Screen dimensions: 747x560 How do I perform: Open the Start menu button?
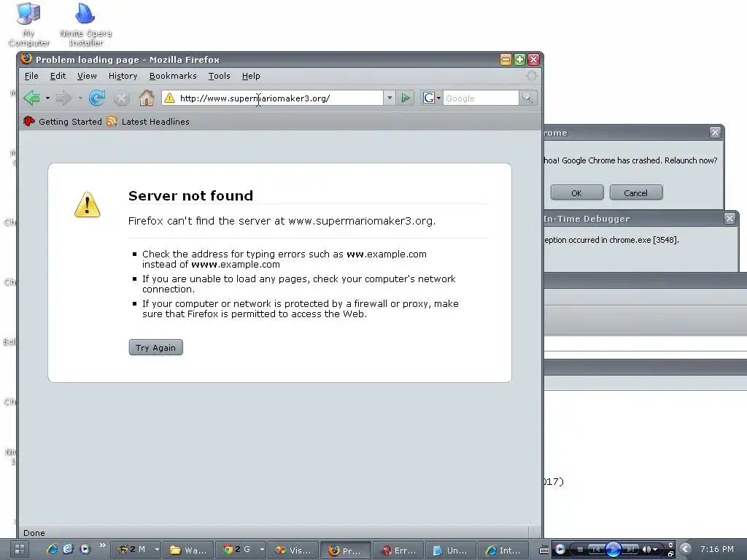[x=20, y=550]
